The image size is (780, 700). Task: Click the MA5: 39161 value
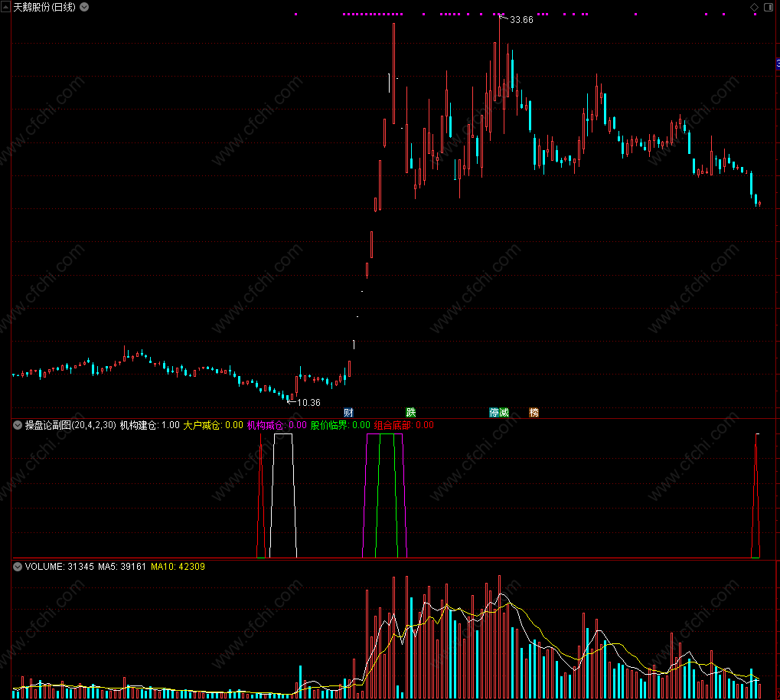122,567
